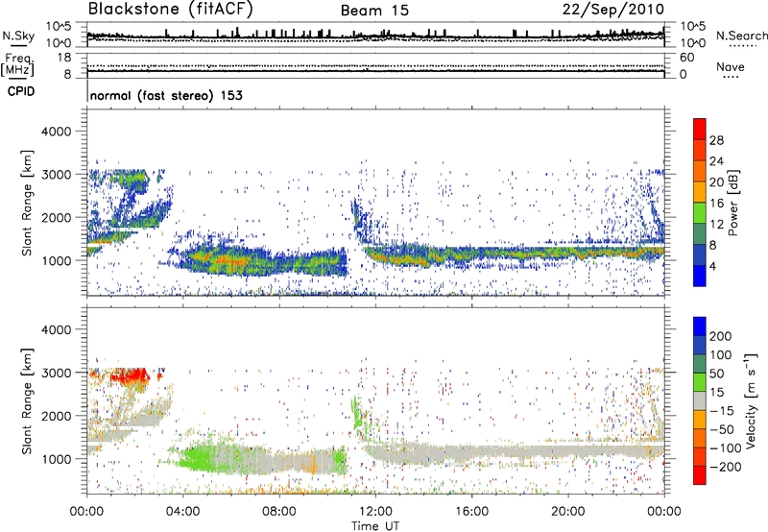Click the 'N.Sky' legend label

(x=18, y=36)
